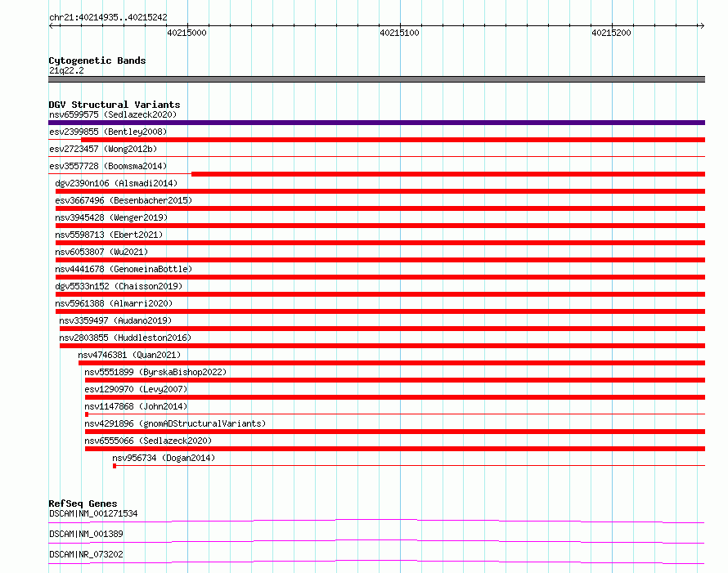The image size is (728, 573).
Task: Click the 21q22.2 band label
Action: [66, 70]
